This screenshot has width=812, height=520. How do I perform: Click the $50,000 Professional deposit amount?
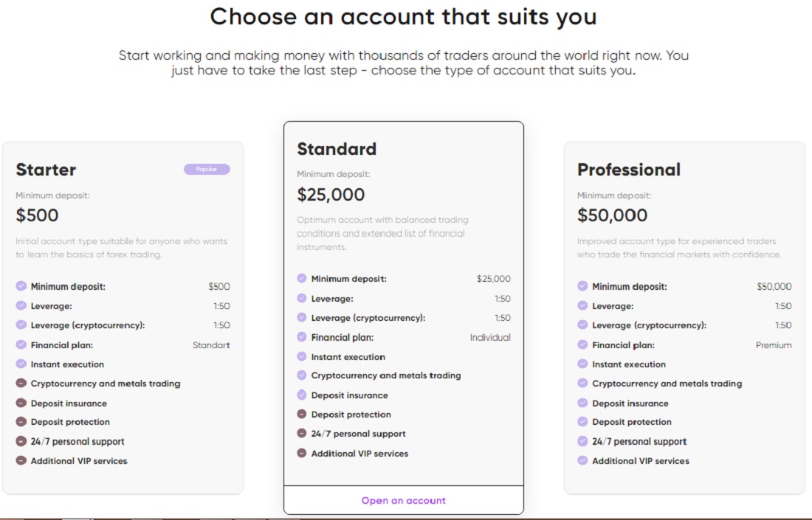pos(612,215)
